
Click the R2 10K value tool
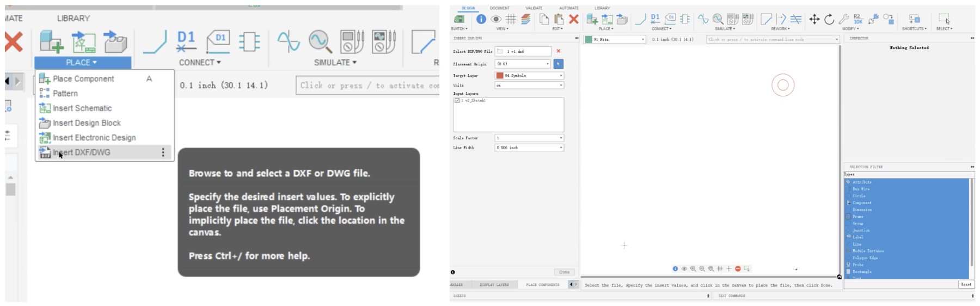pos(858,19)
